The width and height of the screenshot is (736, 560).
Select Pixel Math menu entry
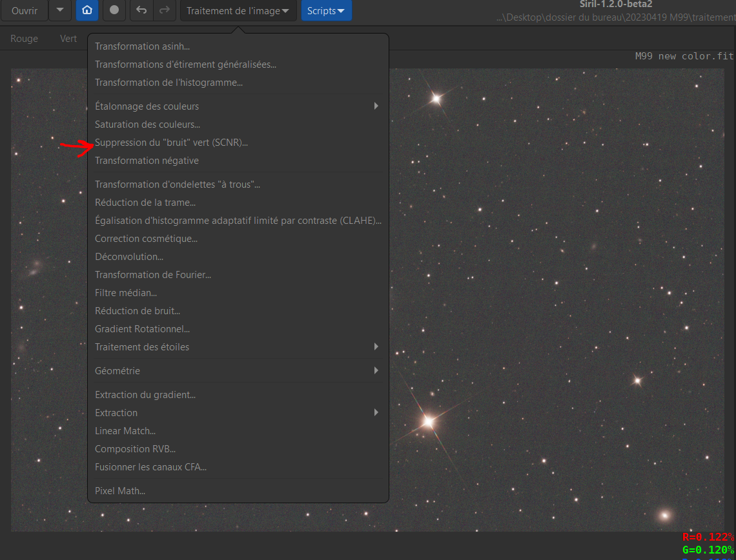click(120, 490)
